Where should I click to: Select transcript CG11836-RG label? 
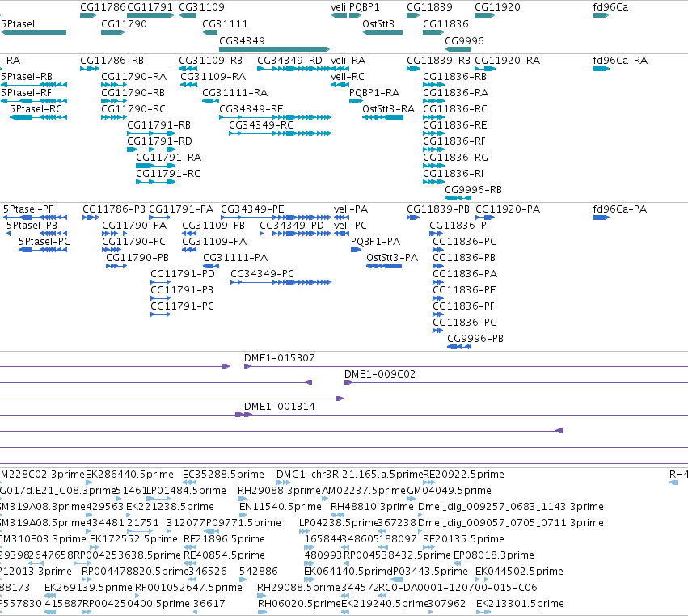455,158
